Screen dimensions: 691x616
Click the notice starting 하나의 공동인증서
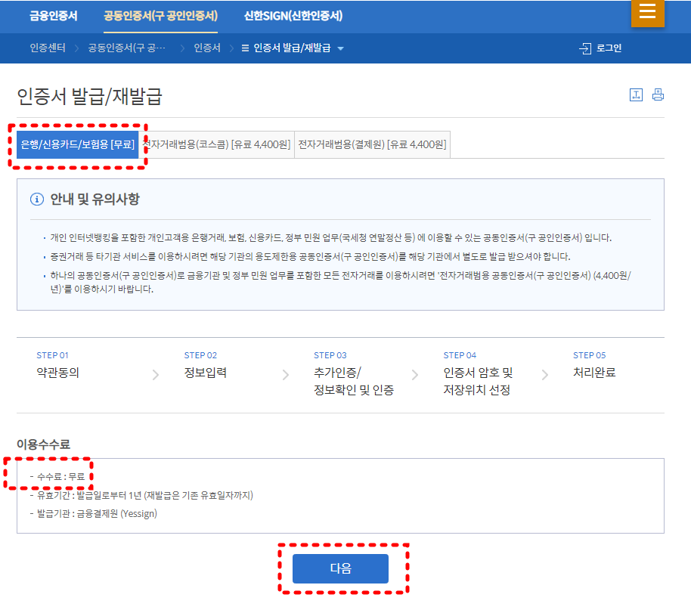(341, 282)
